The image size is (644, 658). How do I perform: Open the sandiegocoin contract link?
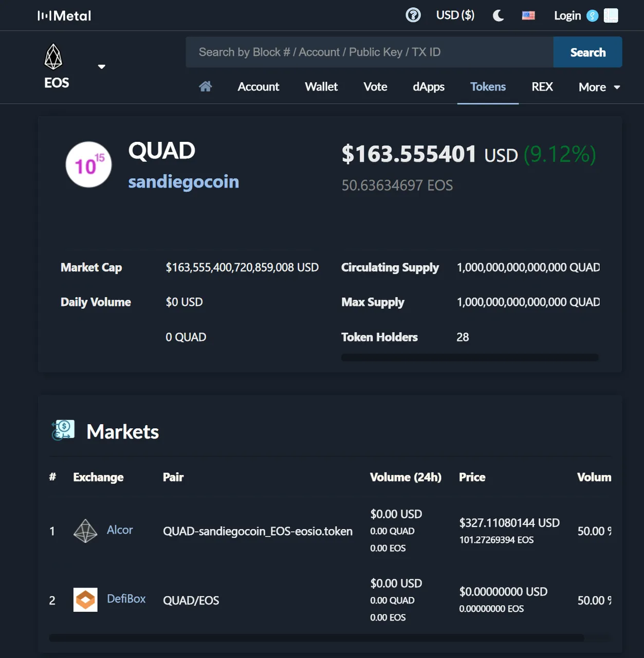pos(183,182)
